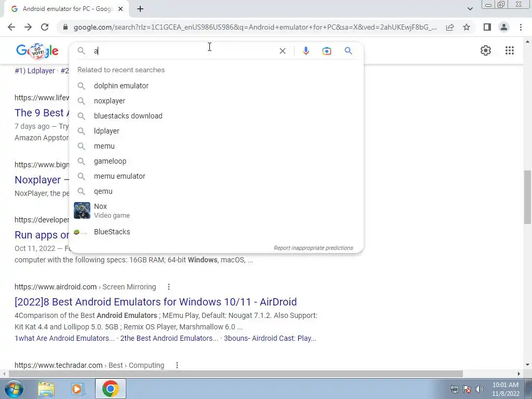Open the #1) Ldplayer link

(x=35, y=71)
